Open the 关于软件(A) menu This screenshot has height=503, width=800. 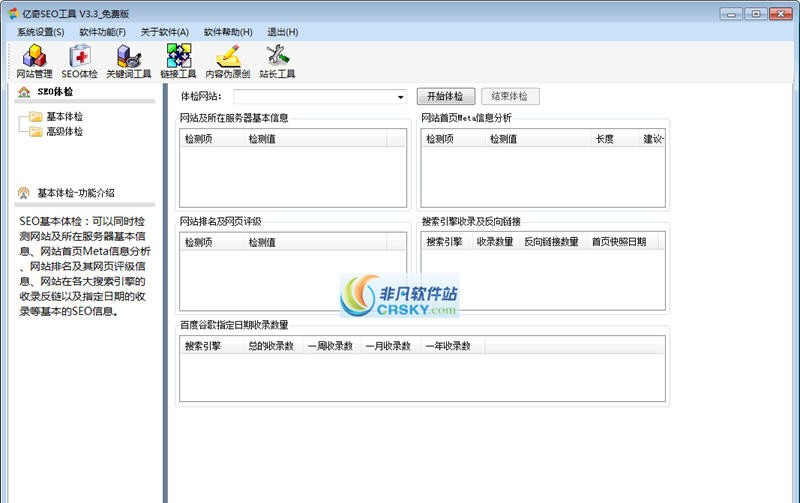click(x=165, y=32)
